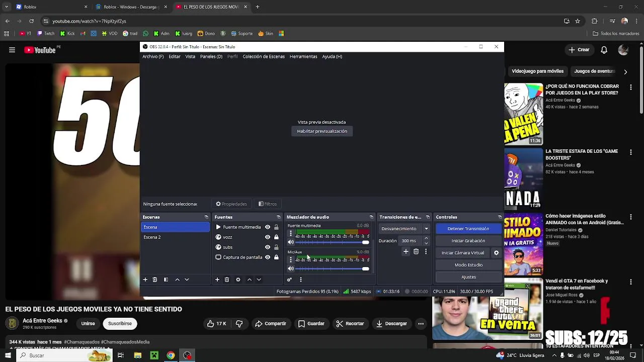
Task: Click Detener Transmisión button
Action: 468,229
